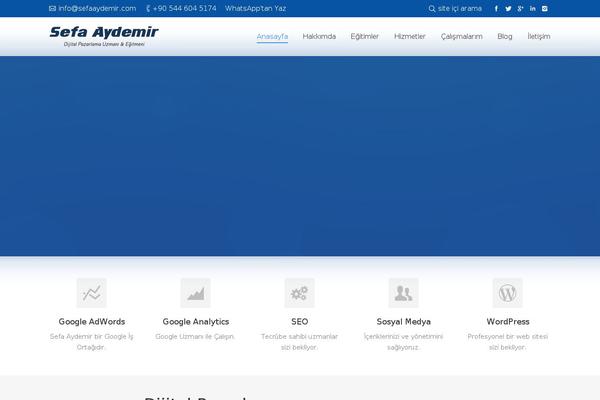This screenshot has width=600, height=400.
Task: Click the envelope icon beside the email address
Action: click(52, 8)
